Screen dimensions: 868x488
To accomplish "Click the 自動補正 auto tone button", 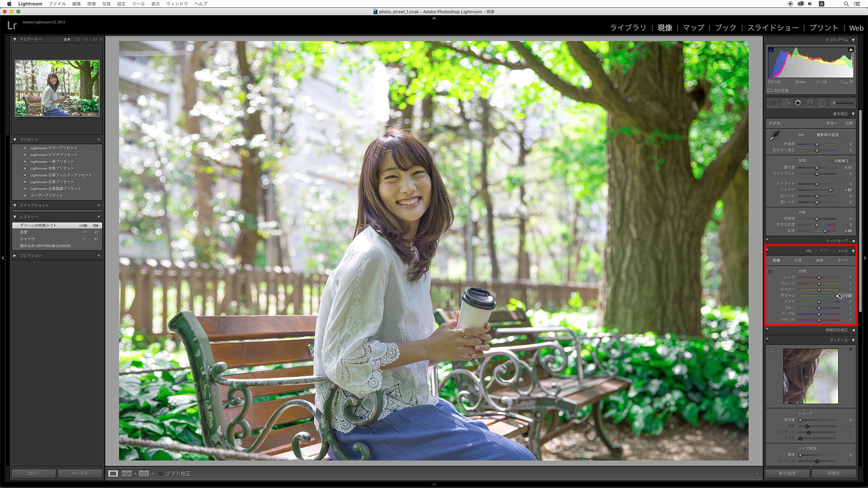I will point(841,161).
